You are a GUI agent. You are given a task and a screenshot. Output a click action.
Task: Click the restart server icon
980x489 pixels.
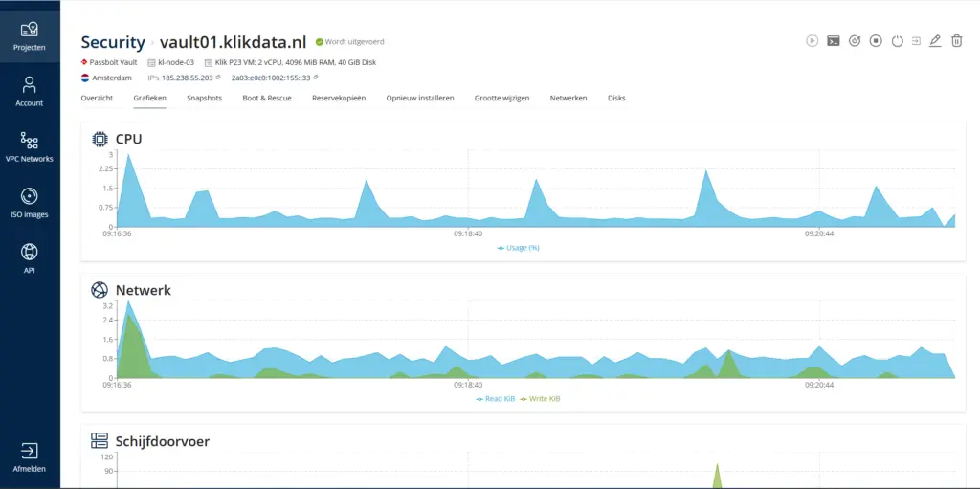pos(855,41)
